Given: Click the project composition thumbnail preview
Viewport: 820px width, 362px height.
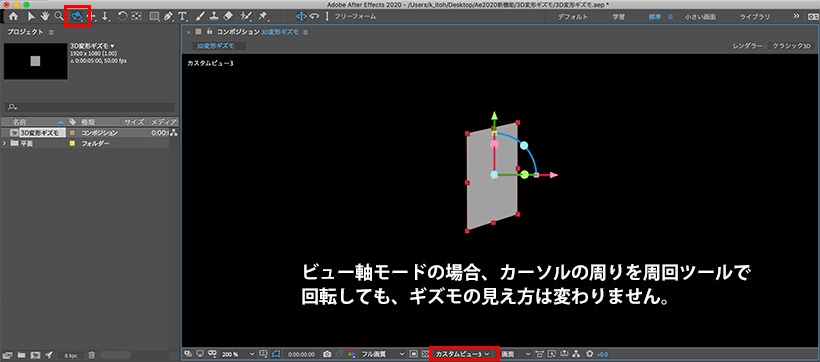Looking at the screenshot, I should pyautogui.click(x=36, y=61).
